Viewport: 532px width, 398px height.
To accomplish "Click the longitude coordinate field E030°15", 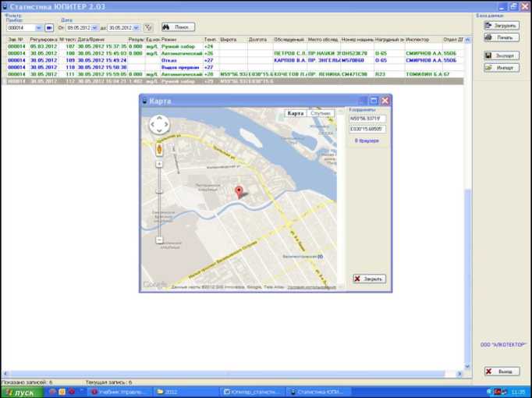I will pos(367,129).
